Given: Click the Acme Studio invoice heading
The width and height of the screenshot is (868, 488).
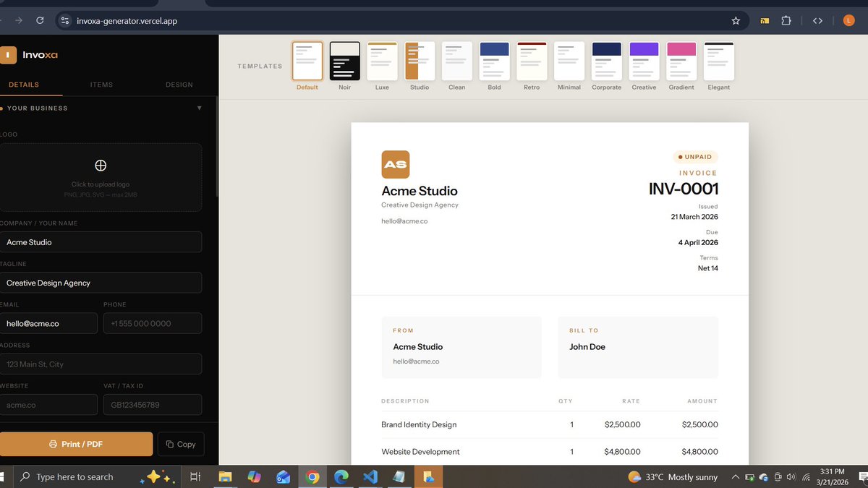Looking at the screenshot, I should 420,191.
